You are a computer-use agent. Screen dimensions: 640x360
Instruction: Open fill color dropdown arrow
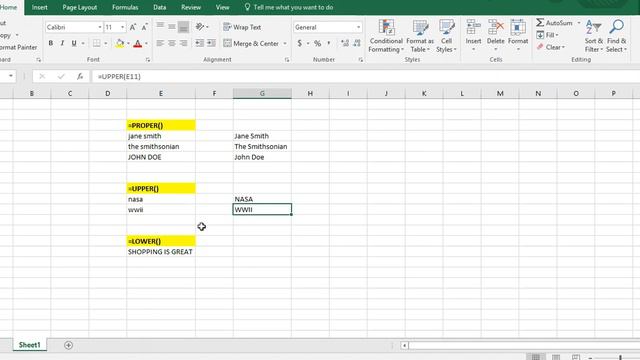pos(128,43)
